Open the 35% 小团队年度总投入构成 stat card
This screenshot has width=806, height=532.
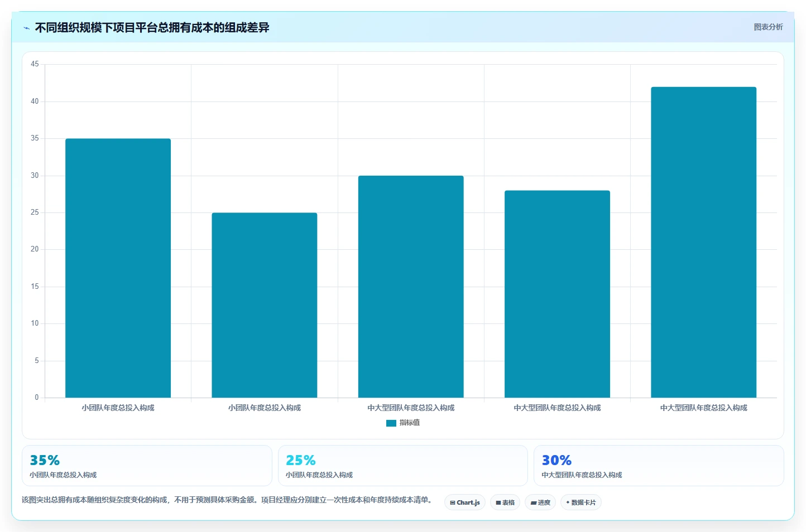147,466
